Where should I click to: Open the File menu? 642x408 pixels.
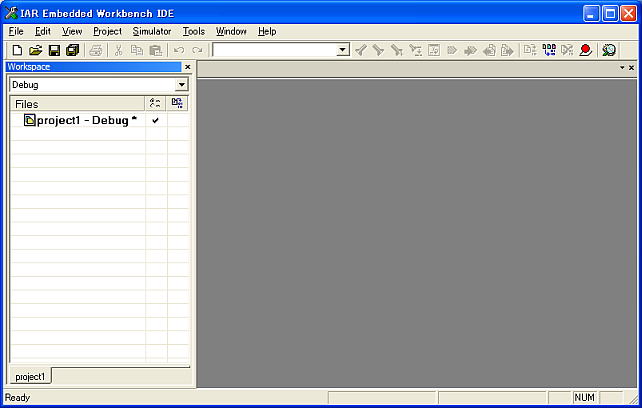point(16,31)
